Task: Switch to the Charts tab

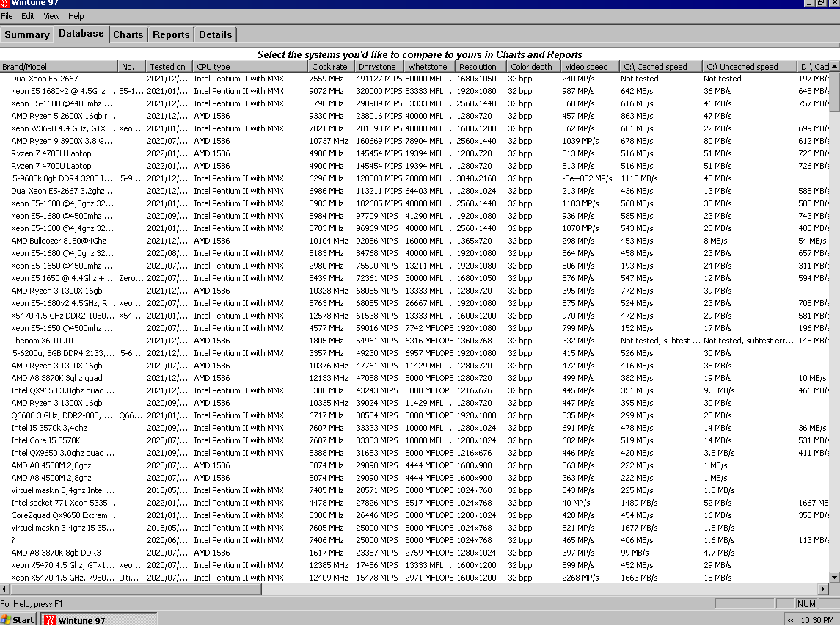Action: click(x=128, y=34)
